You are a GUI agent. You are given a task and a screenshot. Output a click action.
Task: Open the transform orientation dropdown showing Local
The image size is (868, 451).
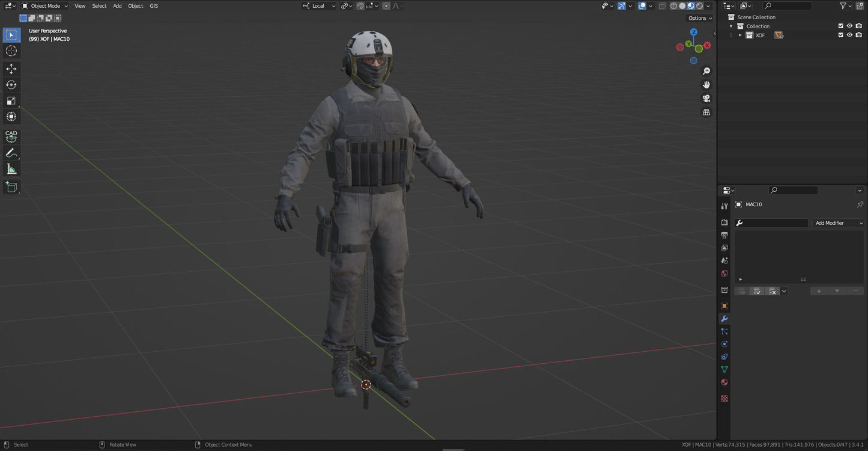pyautogui.click(x=318, y=5)
